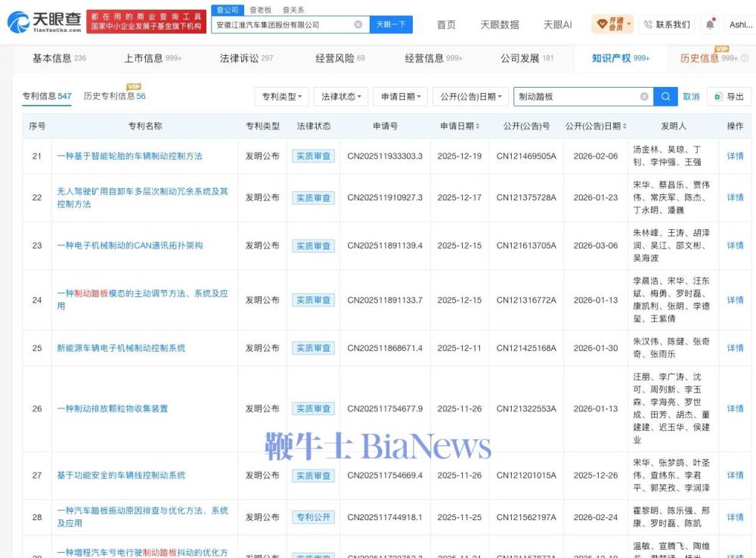Screen dimensions: 756x558
Task: Click the phone icon beside 联系我们
Action: tap(648, 24)
